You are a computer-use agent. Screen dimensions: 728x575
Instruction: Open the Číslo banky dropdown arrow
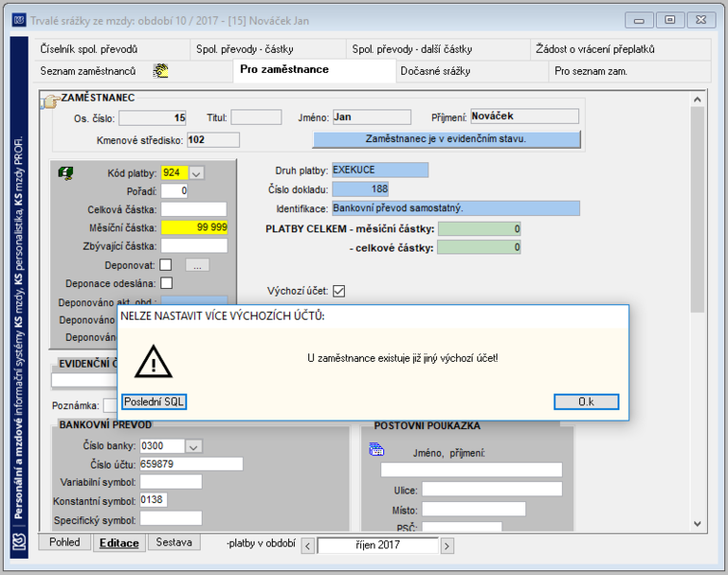(194, 446)
